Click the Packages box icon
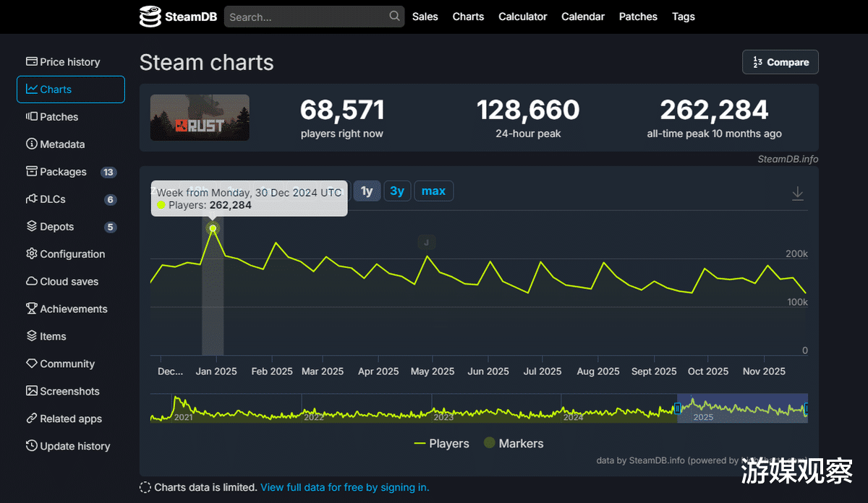Image resolution: width=868 pixels, height=503 pixels. [32, 171]
